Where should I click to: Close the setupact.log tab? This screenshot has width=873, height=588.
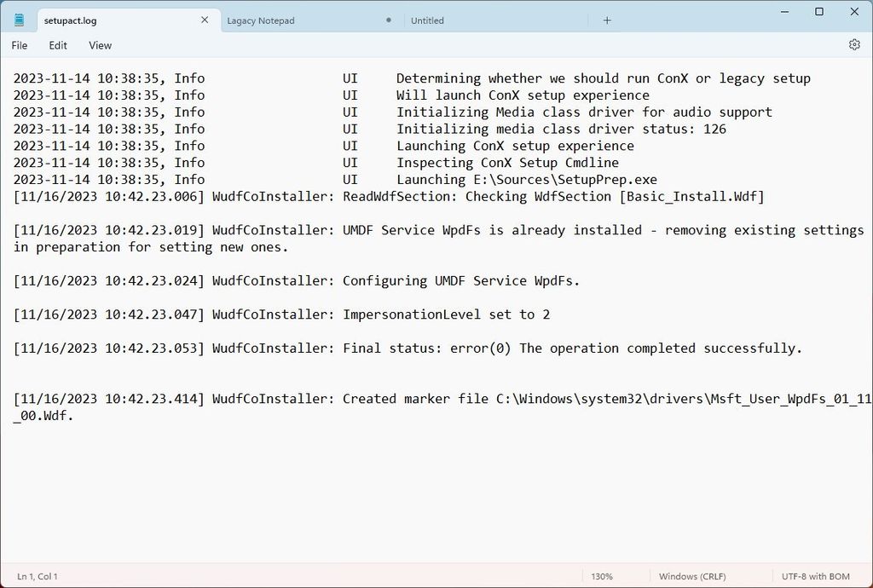[204, 19]
